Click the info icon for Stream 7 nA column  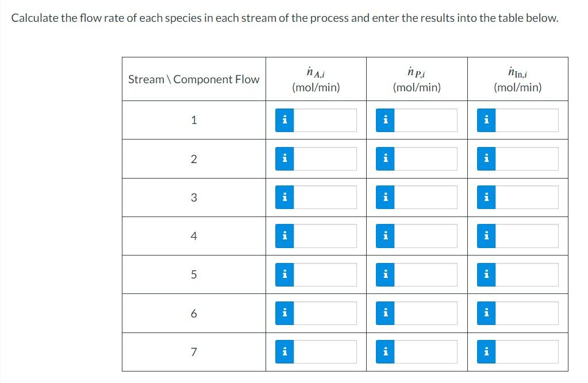point(284,351)
